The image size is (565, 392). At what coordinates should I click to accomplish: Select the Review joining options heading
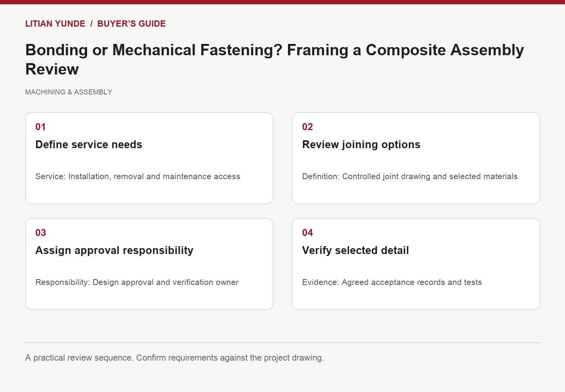[x=361, y=145]
